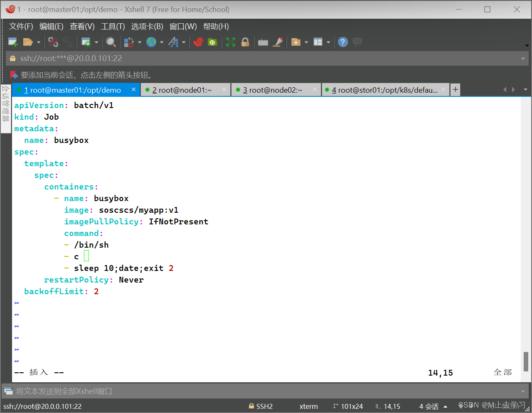
Task: Click the Font icon in toolbar
Action: click(173, 42)
